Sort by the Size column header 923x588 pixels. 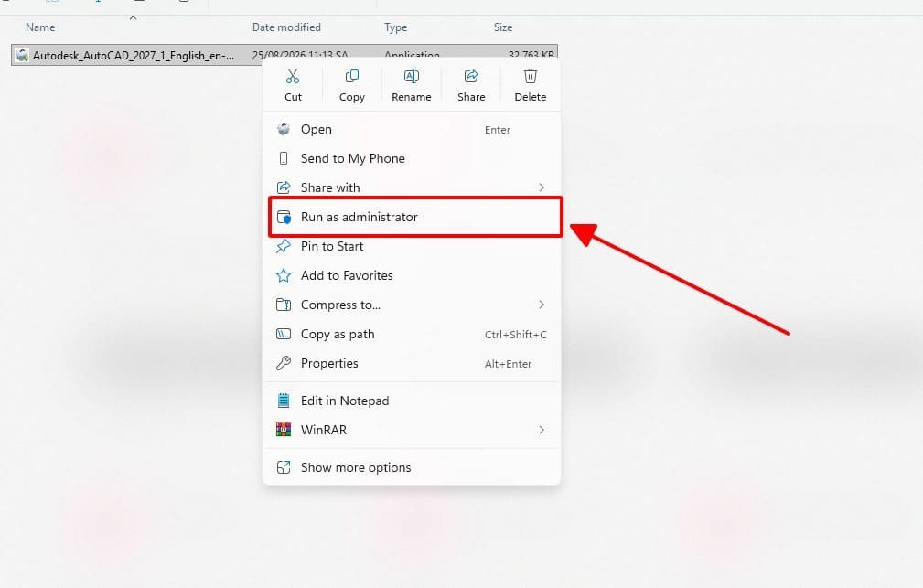tap(503, 27)
